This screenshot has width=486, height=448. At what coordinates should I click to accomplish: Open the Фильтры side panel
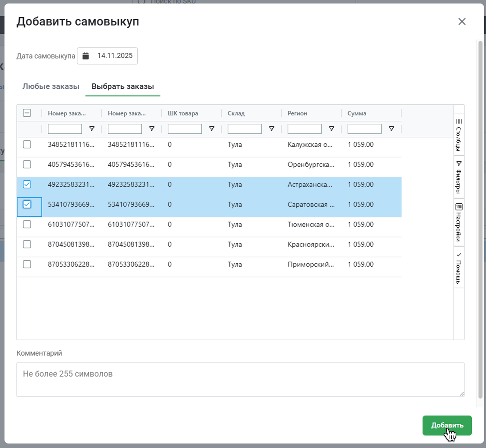pyautogui.click(x=459, y=178)
